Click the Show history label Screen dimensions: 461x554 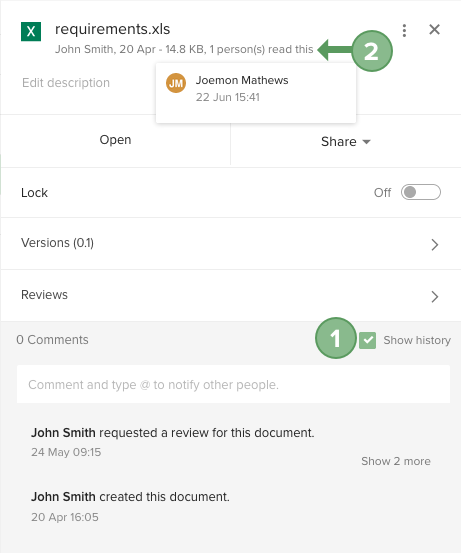(x=417, y=340)
